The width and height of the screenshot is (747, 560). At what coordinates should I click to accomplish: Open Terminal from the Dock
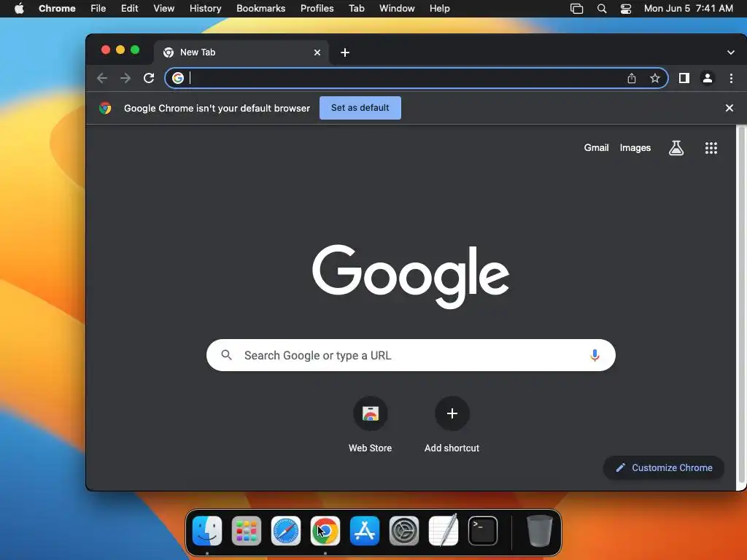[x=483, y=531]
